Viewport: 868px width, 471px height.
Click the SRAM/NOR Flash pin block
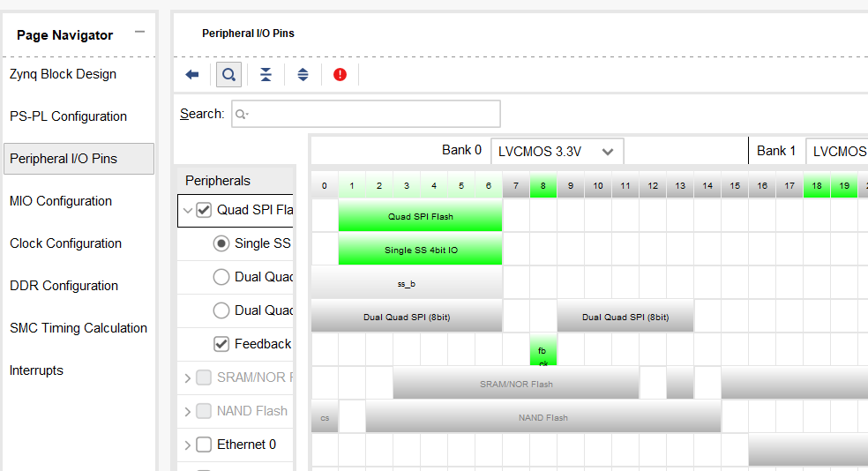tap(516, 384)
